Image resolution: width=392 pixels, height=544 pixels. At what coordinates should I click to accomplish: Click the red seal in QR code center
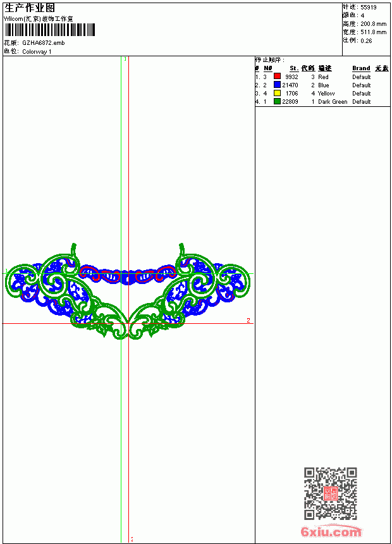[x=331, y=493]
